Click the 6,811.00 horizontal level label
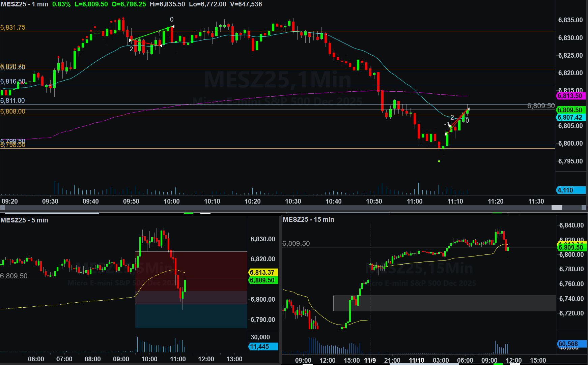The image size is (588, 365). (13, 100)
